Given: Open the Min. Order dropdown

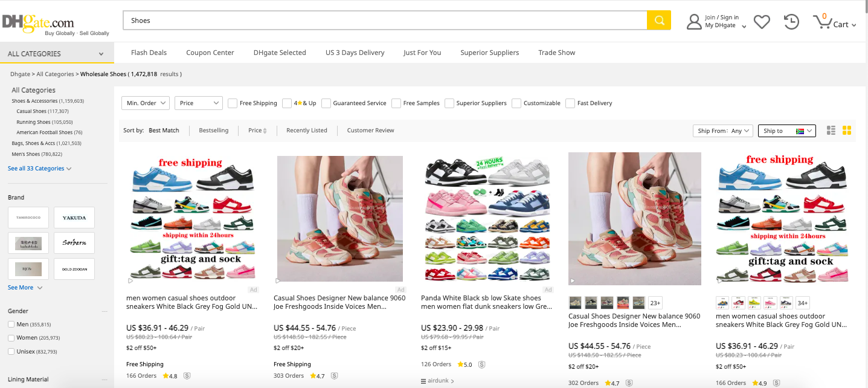Looking at the screenshot, I should coord(146,103).
